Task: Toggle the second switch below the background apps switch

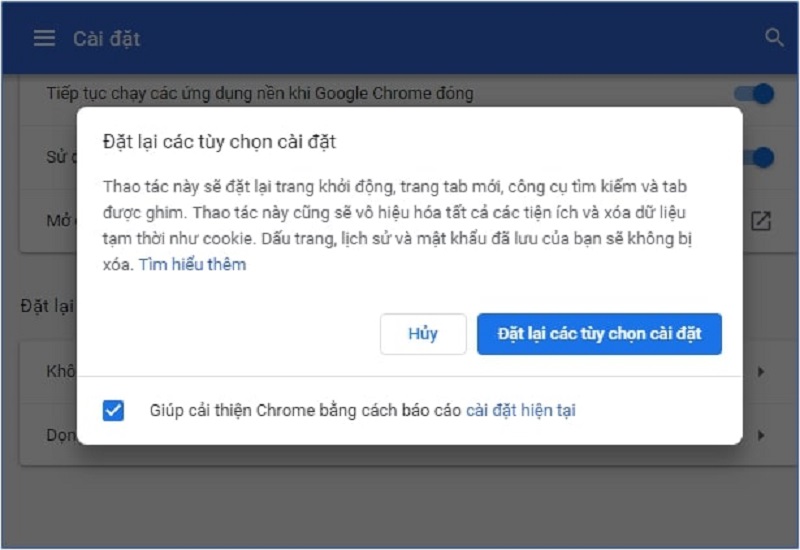Action: pos(759,158)
